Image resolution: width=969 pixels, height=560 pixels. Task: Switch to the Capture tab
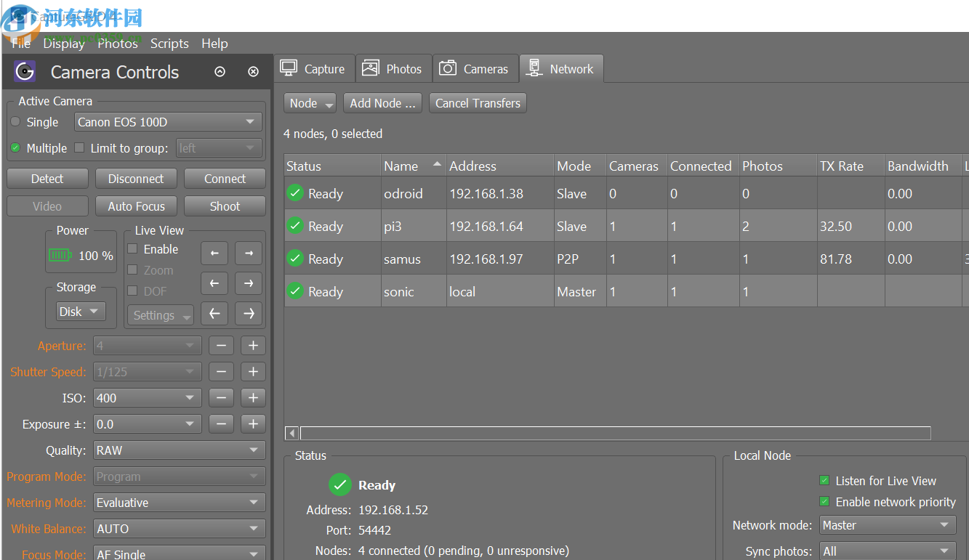(314, 69)
